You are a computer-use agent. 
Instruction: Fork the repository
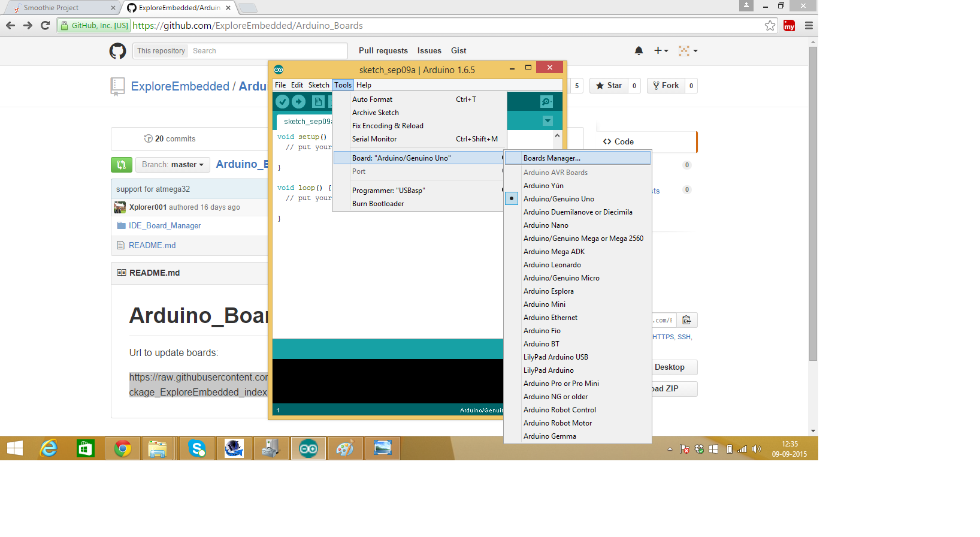666,86
